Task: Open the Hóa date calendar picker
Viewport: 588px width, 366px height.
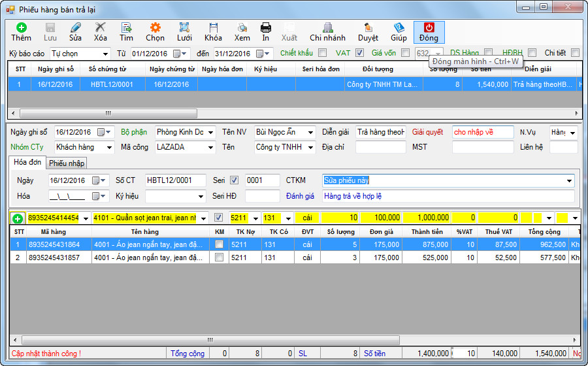Action: click(99, 196)
